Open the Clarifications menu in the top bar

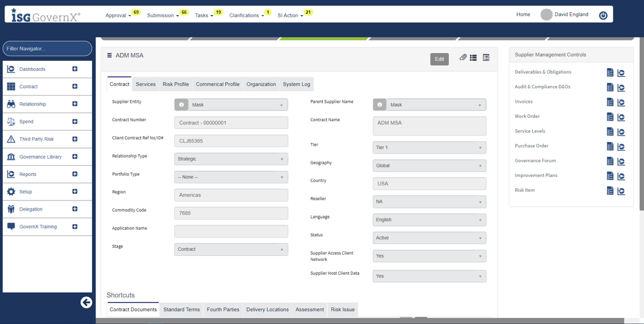tap(245, 15)
